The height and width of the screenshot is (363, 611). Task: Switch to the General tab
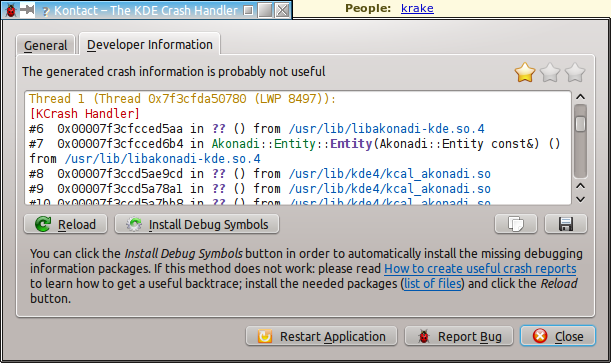tap(46, 46)
